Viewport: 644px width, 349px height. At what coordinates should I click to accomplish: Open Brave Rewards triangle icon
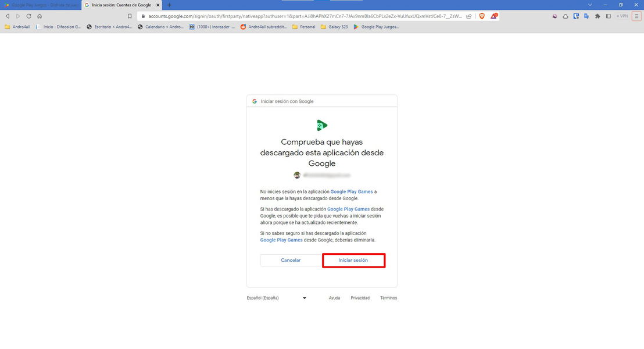493,16
